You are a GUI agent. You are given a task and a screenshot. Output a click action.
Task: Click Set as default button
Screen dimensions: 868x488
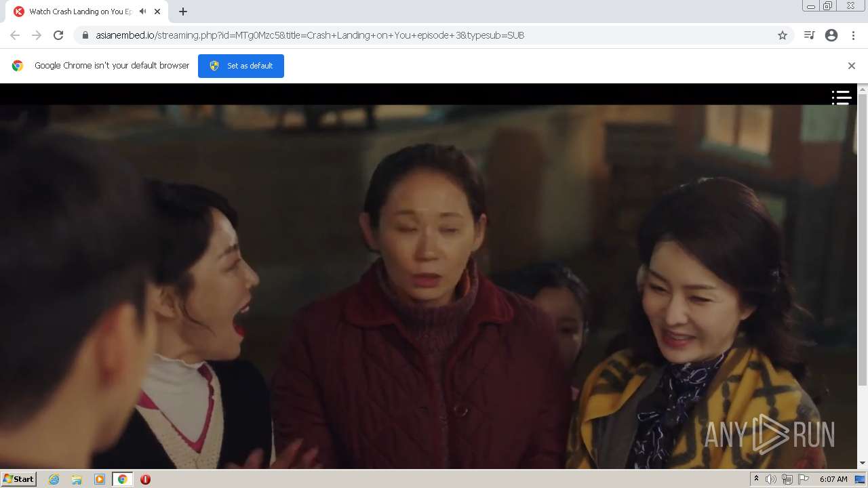241,66
